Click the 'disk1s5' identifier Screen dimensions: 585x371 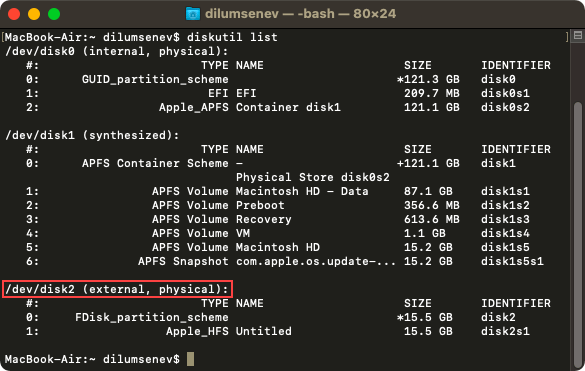point(505,247)
